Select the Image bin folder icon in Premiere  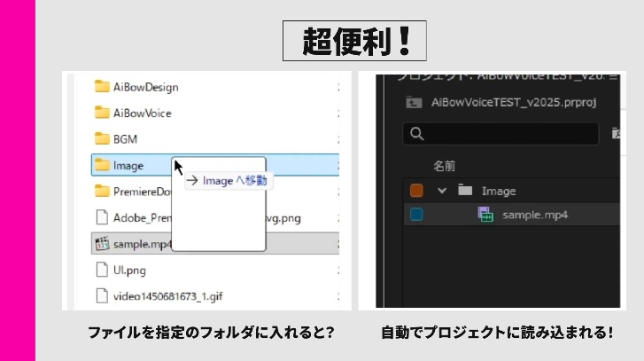[x=465, y=191]
